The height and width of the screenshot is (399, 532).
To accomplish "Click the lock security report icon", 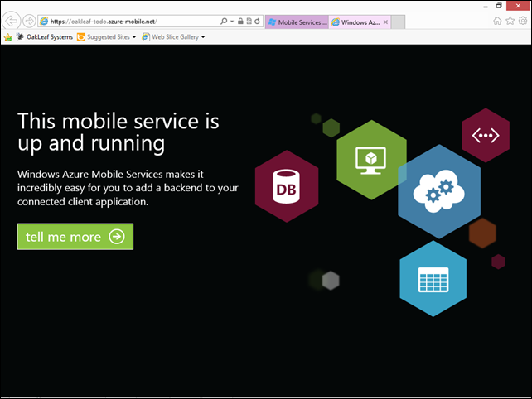I will click(240, 22).
